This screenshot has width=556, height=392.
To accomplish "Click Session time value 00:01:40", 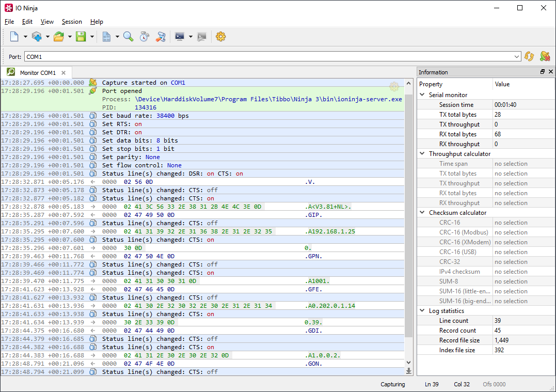I will [x=505, y=105].
